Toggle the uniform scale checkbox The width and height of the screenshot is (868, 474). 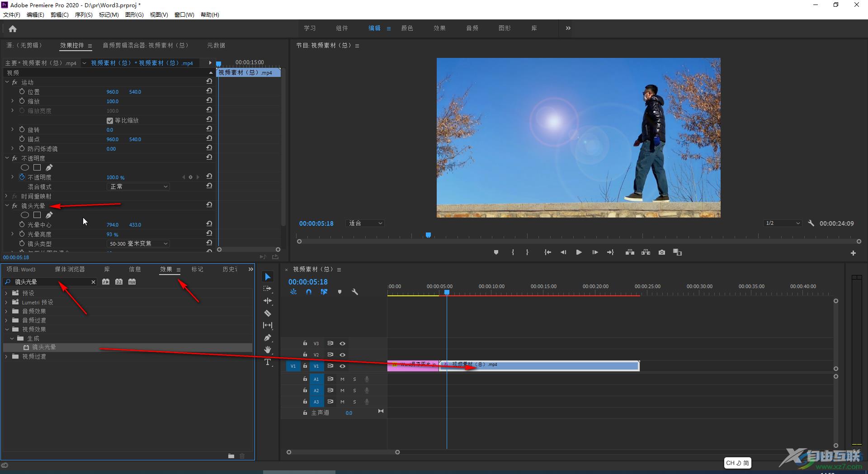click(x=110, y=121)
